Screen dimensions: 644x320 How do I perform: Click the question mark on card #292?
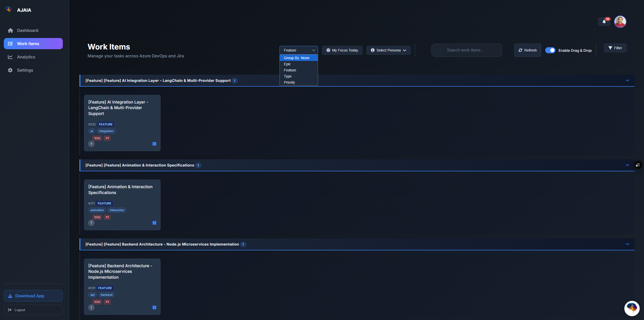(x=91, y=144)
